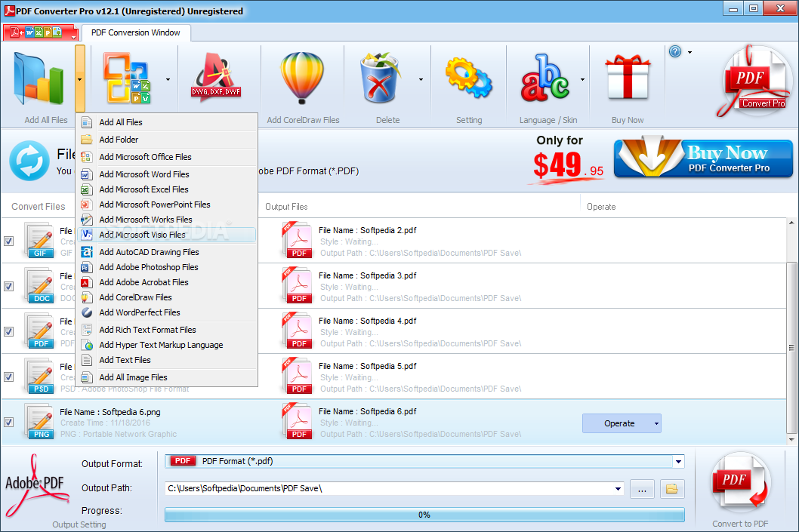Choose Add Adobe Photoshop Files
Viewport: 799px width, 532px height.
pyautogui.click(x=167, y=267)
